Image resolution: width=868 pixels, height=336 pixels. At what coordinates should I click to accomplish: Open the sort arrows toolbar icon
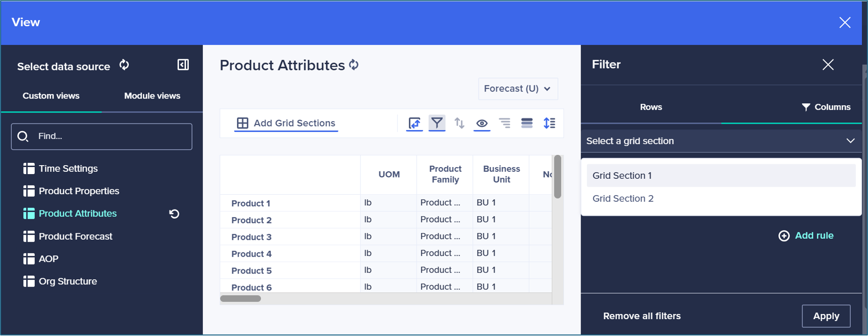[459, 123]
